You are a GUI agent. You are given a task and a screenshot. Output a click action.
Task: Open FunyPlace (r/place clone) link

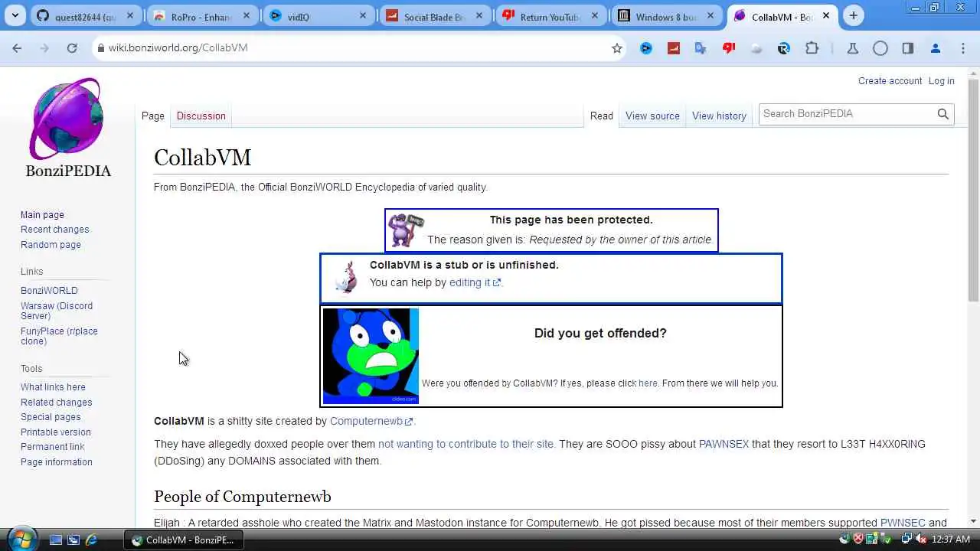(x=59, y=336)
